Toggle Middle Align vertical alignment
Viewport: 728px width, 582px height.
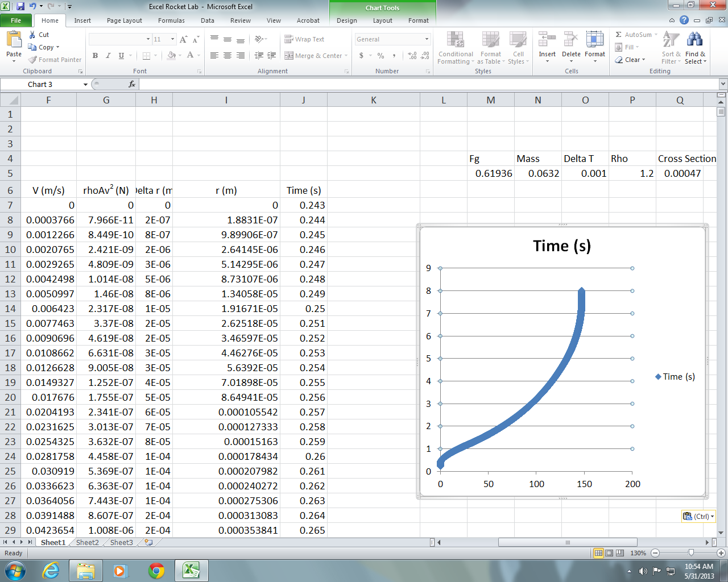(227, 39)
